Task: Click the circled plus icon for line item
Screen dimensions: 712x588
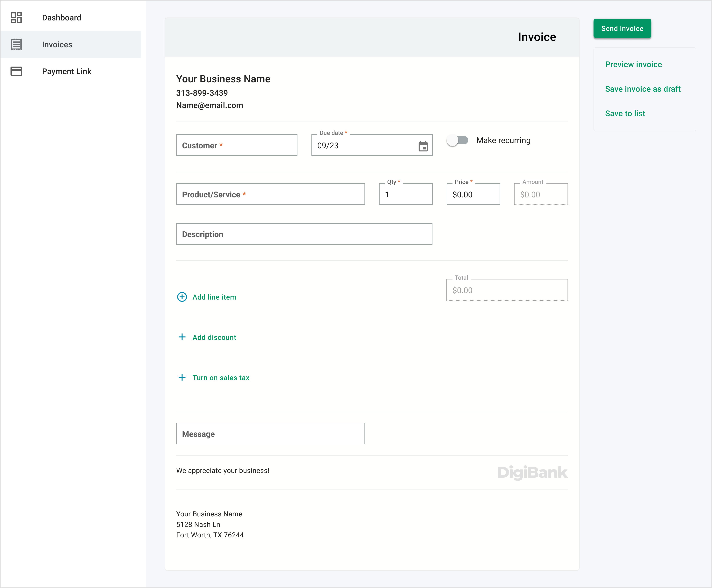Action: tap(182, 297)
